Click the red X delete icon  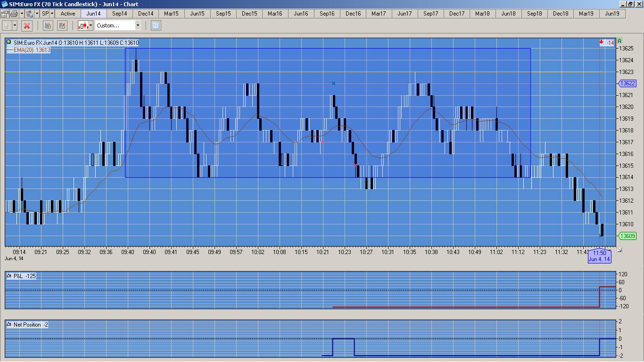(x=27, y=25)
